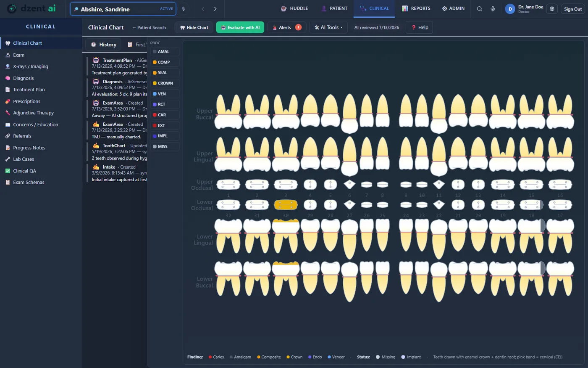Click the upper buccal tooth 1 graphic
588x368 pixels.
(228, 111)
